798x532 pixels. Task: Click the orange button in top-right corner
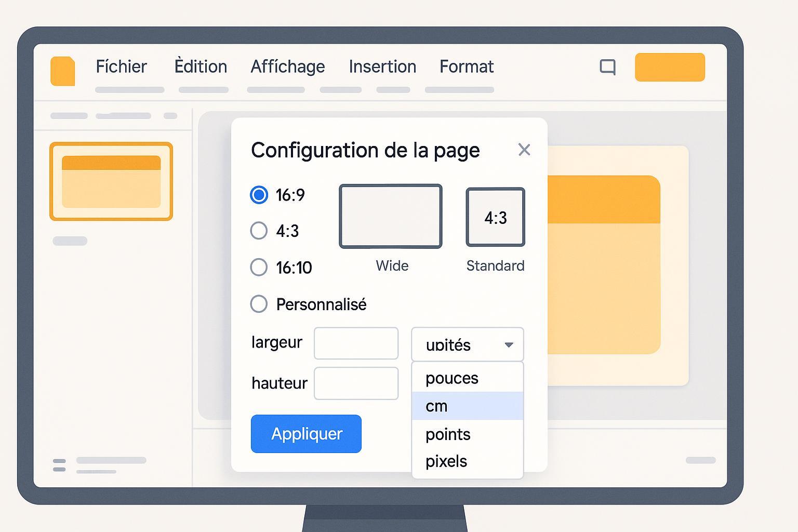(669, 67)
